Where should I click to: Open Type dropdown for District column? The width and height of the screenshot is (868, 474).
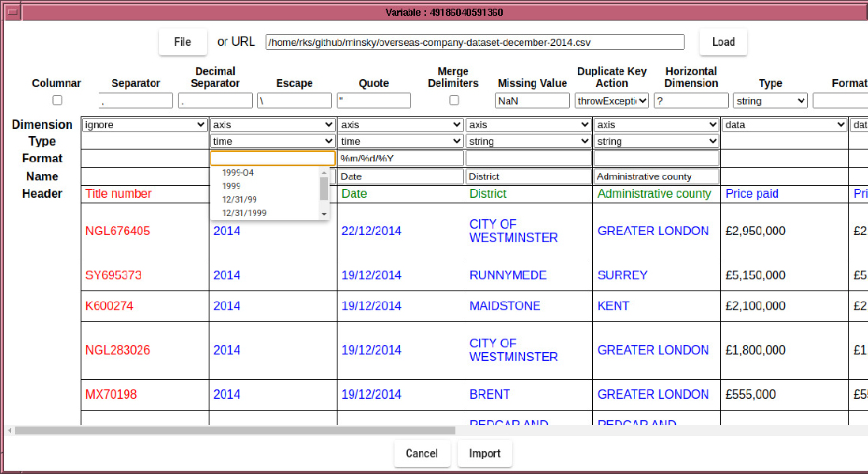(529, 142)
